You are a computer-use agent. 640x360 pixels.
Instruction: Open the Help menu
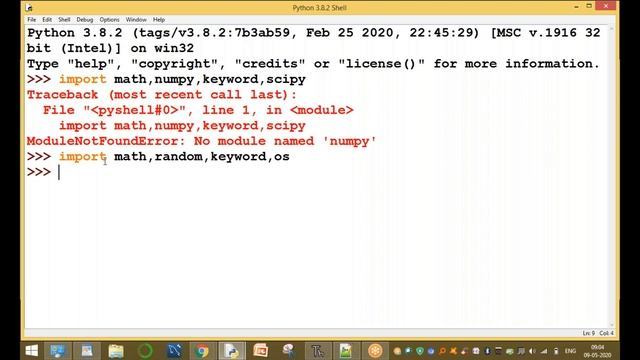click(x=159, y=20)
